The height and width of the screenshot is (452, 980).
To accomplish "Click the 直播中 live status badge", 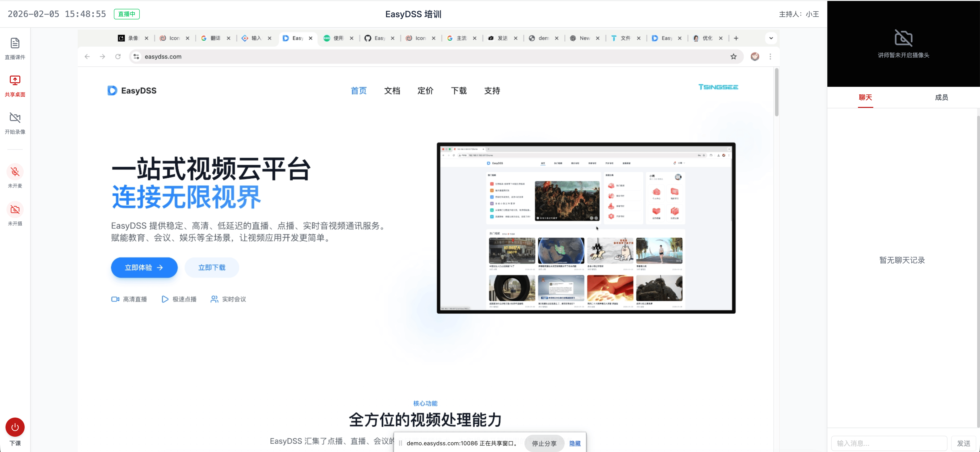I will tap(127, 14).
